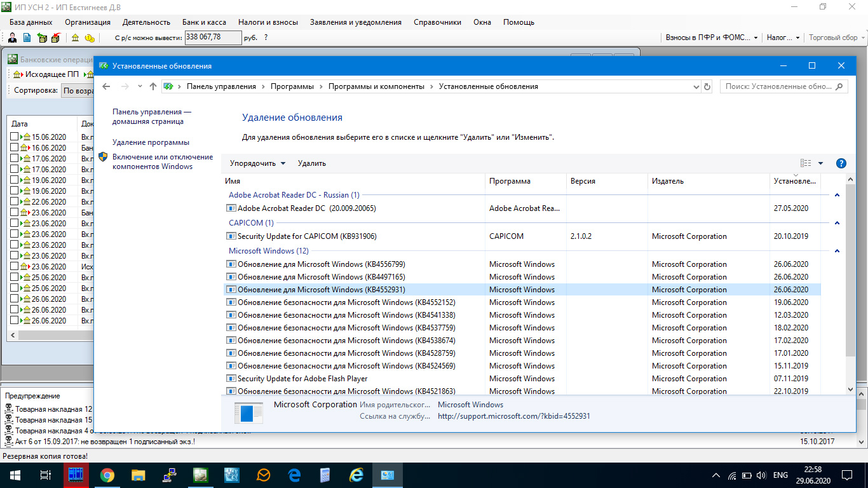This screenshot has height=488, width=868.
Task: Open the notification center icon
Action: (847, 475)
